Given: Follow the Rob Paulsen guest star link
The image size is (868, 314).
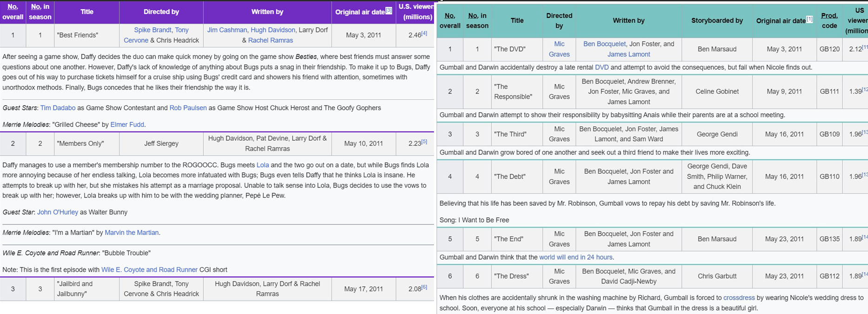Looking at the screenshot, I should [188, 108].
